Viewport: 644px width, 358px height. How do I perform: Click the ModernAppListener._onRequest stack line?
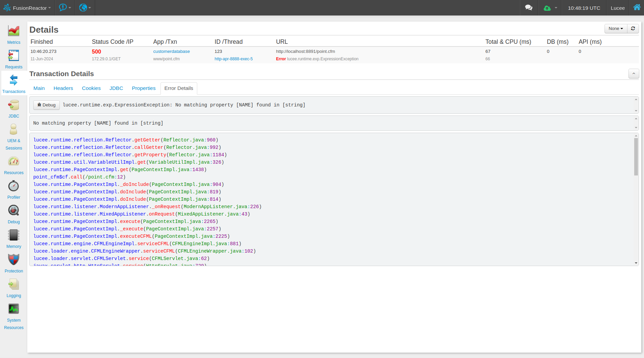coord(147,207)
